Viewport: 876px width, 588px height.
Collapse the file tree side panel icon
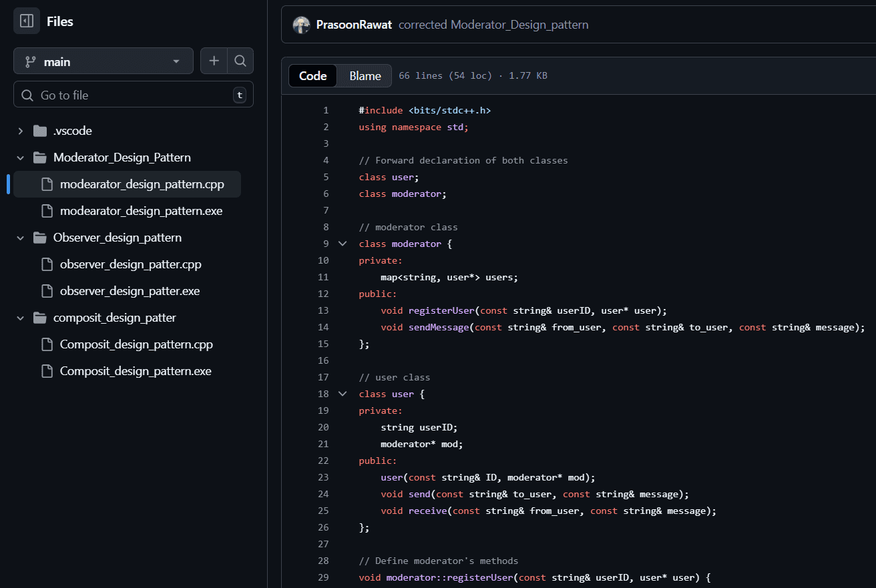tap(27, 21)
